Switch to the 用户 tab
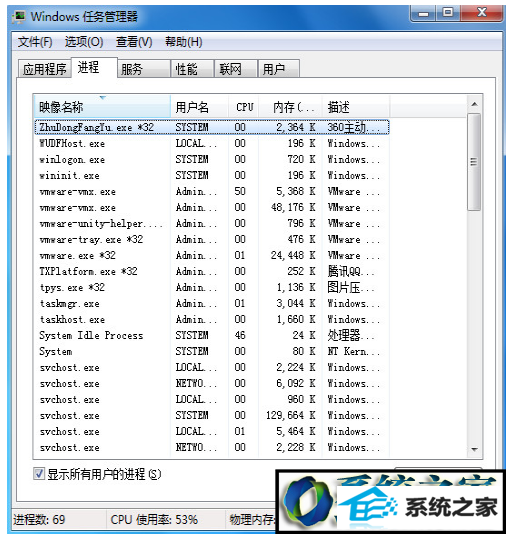506x534 pixels. (x=279, y=69)
